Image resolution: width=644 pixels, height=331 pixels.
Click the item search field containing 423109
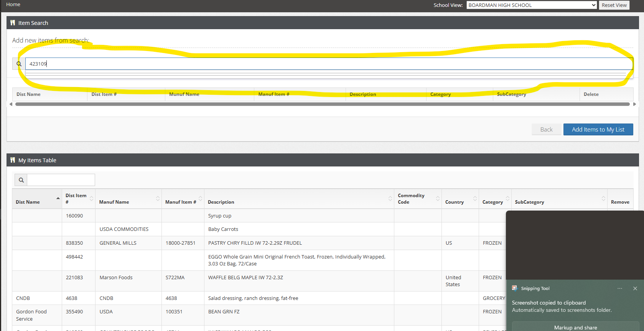(329, 64)
